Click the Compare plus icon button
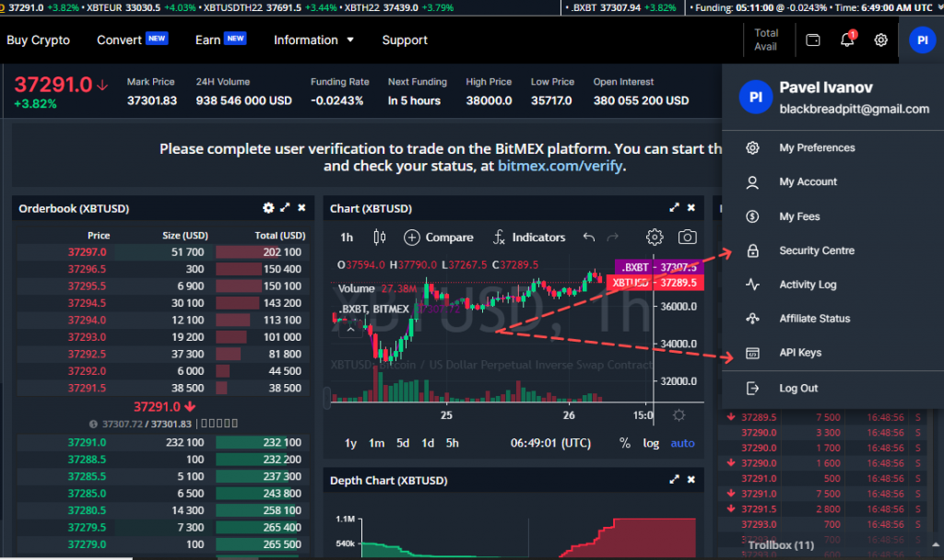944x560 pixels. (412, 238)
